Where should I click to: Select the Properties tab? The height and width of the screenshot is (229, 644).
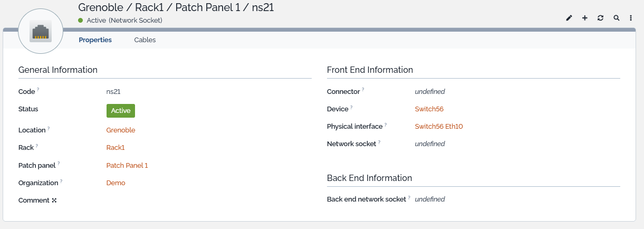pyautogui.click(x=95, y=40)
